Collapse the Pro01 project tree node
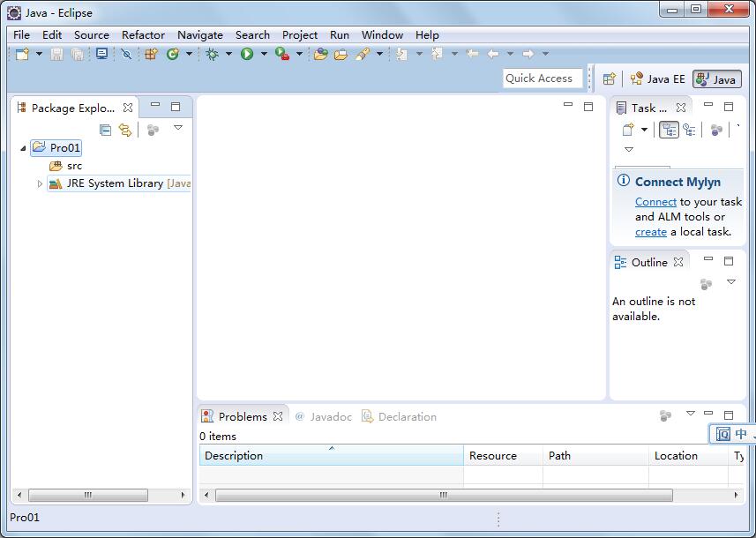The width and height of the screenshot is (756, 538). [23, 148]
